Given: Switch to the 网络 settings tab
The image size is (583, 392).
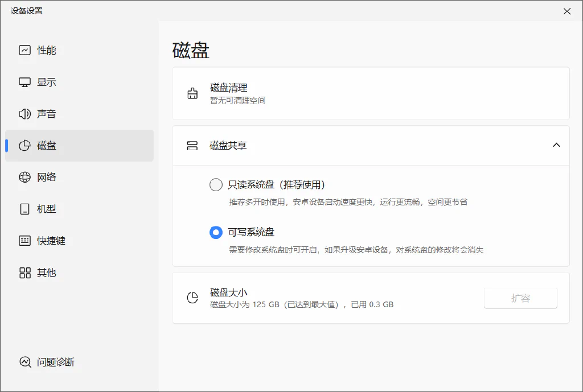Looking at the screenshot, I should pyautogui.click(x=79, y=178).
